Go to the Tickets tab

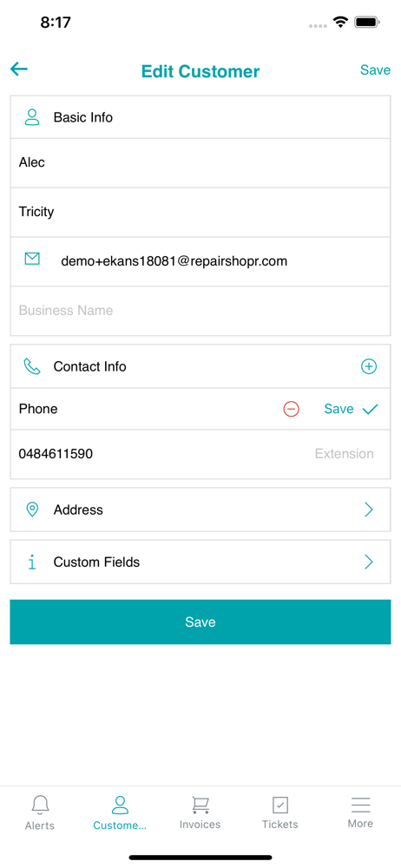[x=280, y=812]
